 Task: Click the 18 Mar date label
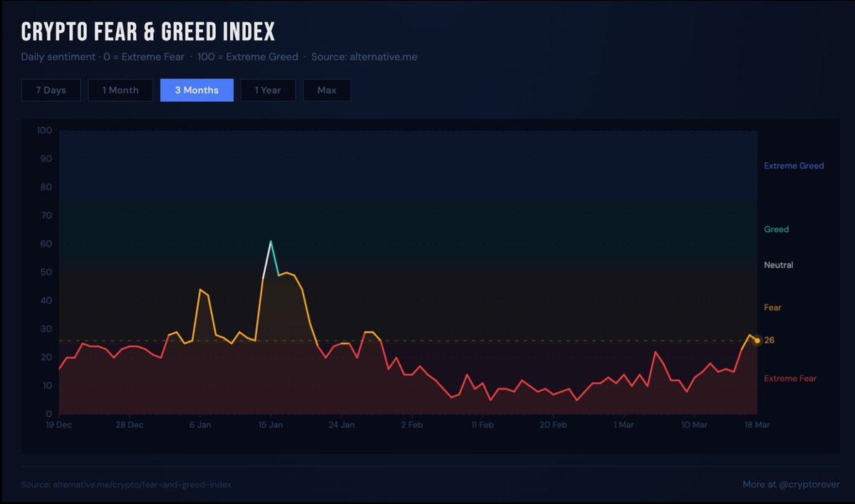coord(757,424)
